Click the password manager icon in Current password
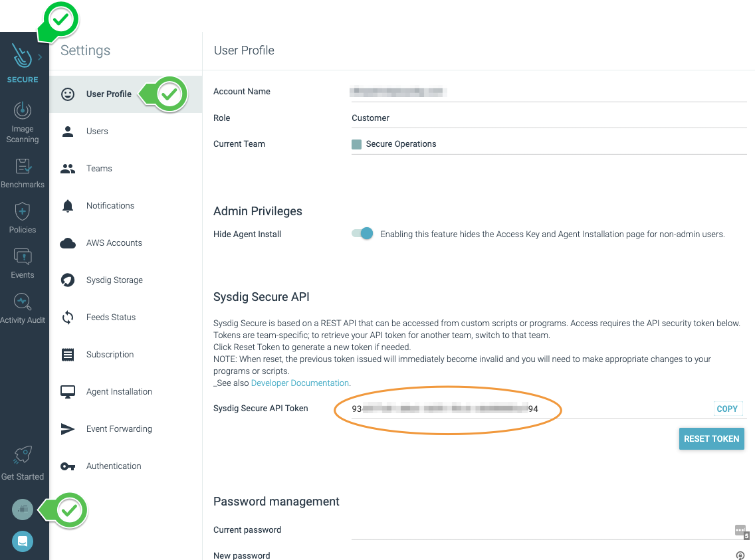755x560 pixels. (742, 531)
